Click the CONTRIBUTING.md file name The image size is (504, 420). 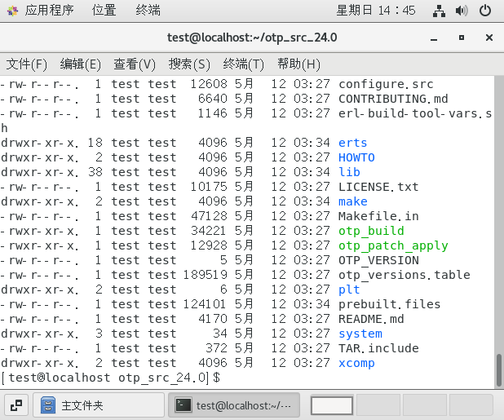[393, 99]
